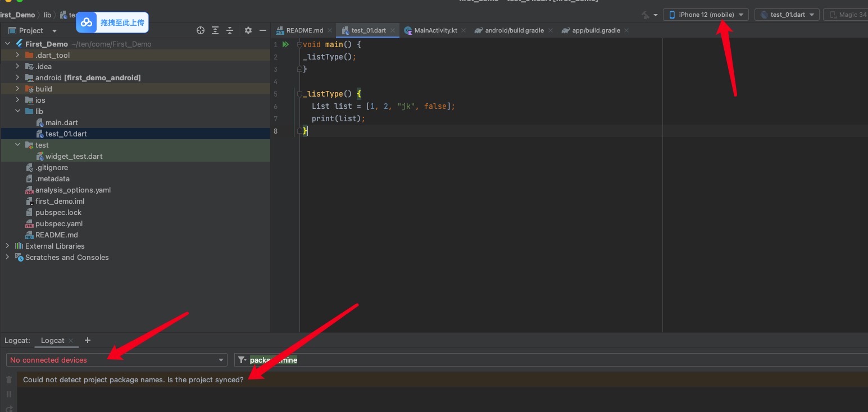The width and height of the screenshot is (868, 412).
Task: Close the android/build.gradle tab
Action: coord(551,30)
